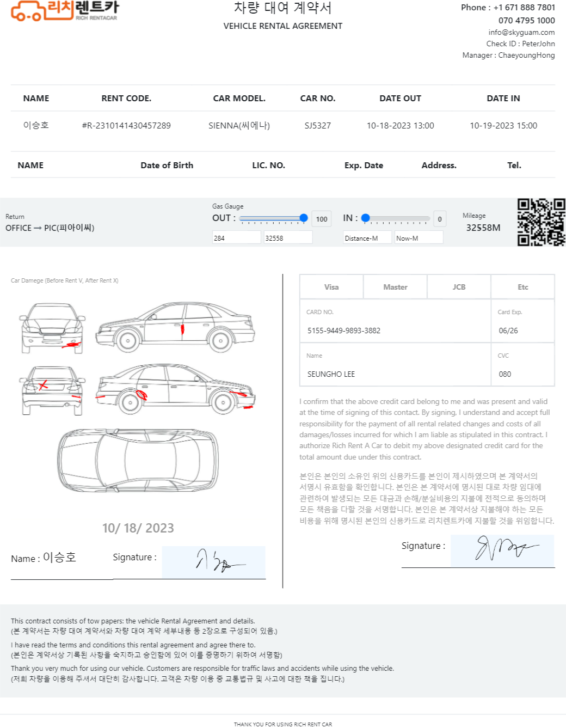Select the Visa card type
The image size is (566, 728).
[x=331, y=287]
